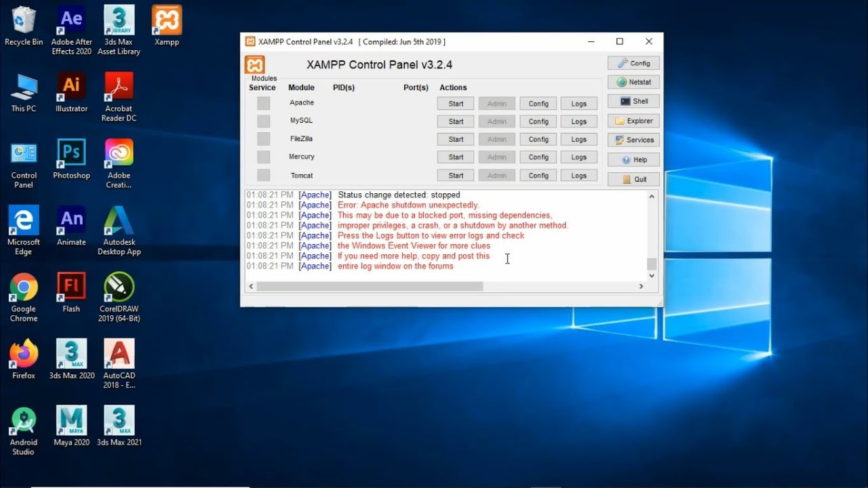Screen dimensions: 868x488
Task: Click the "Error: Apache shutdown unexpectedly." log line
Action: (x=408, y=205)
